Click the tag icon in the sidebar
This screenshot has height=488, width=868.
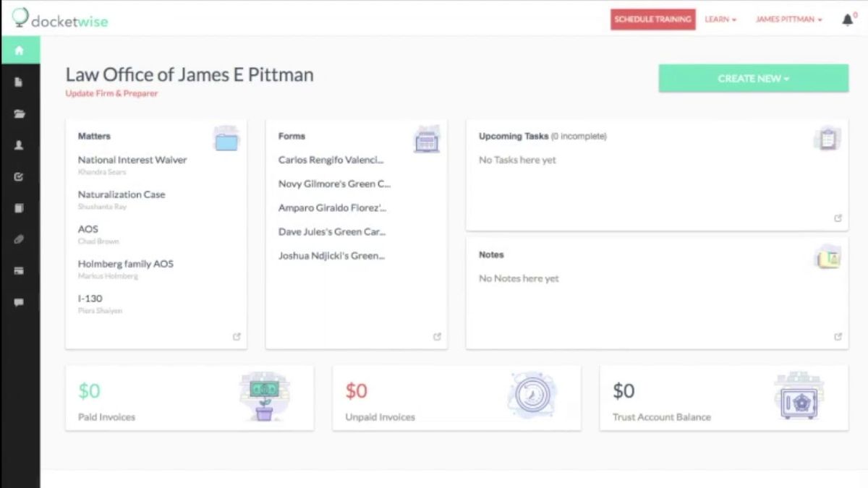[20, 239]
